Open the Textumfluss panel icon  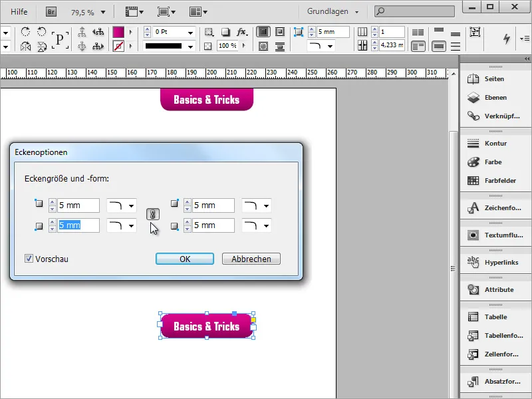(x=474, y=235)
